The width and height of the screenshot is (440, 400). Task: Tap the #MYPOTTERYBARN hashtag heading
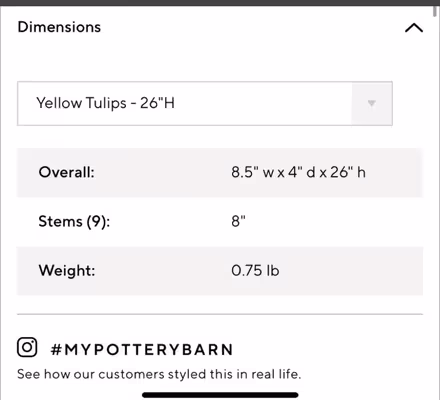click(x=142, y=350)
